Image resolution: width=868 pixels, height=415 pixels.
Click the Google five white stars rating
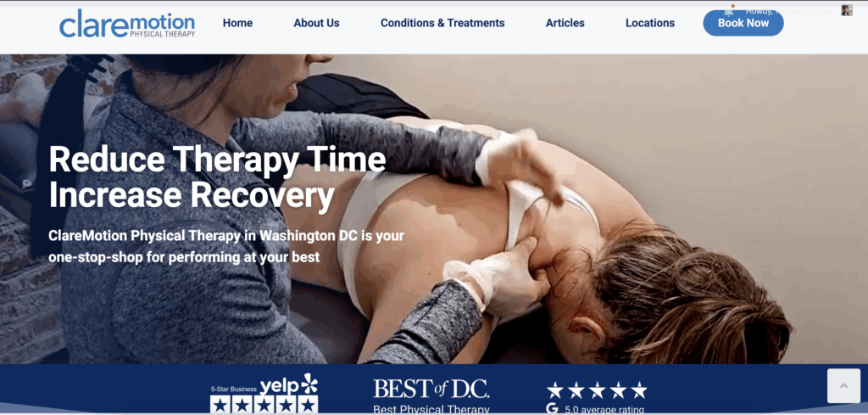597,390
